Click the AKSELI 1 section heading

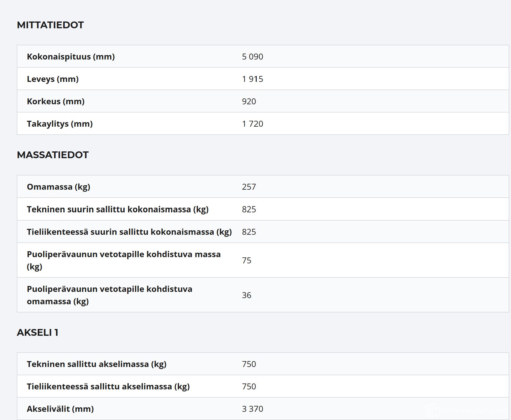pyautogui.click(x=37, y=333)
